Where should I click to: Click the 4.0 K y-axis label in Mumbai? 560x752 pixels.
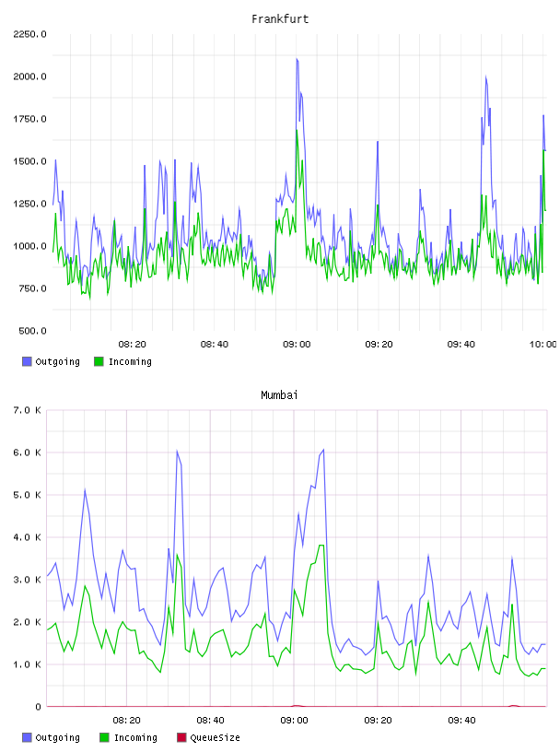27,537
